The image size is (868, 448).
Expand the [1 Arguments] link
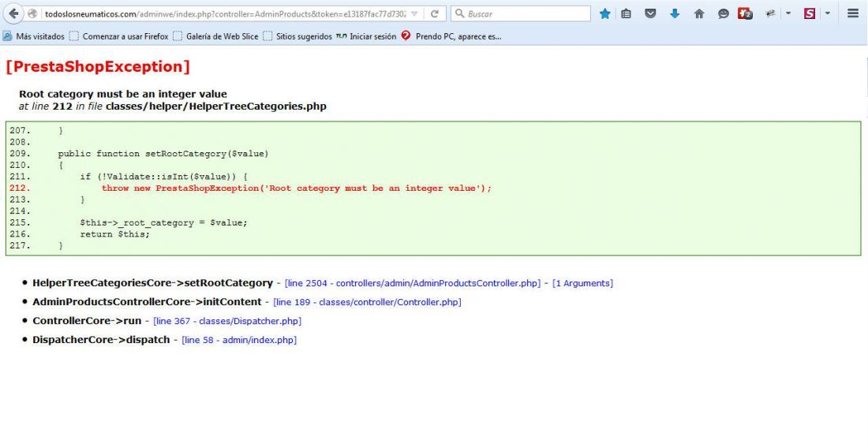(582, 283)
